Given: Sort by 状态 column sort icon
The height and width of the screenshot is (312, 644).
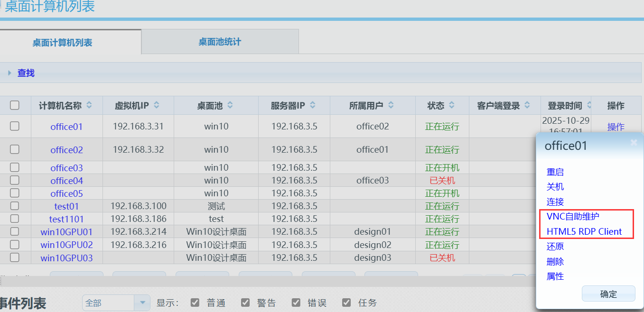Looking at the screenshot, I should coord(452,105).
